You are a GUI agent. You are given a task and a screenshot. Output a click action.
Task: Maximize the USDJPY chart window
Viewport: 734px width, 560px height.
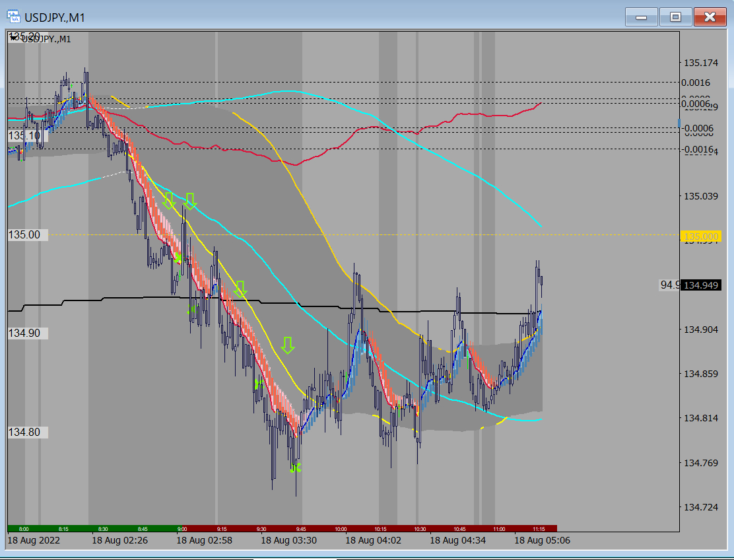tap(675, 17)
